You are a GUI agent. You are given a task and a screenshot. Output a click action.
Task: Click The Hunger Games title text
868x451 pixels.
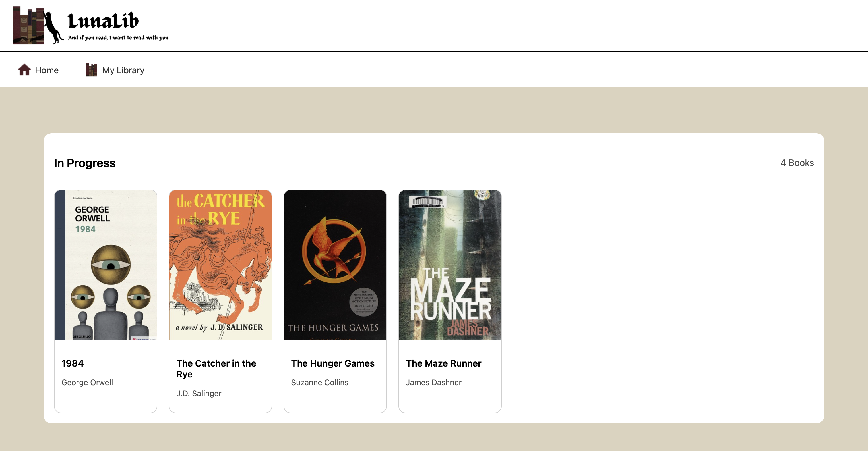333,363
